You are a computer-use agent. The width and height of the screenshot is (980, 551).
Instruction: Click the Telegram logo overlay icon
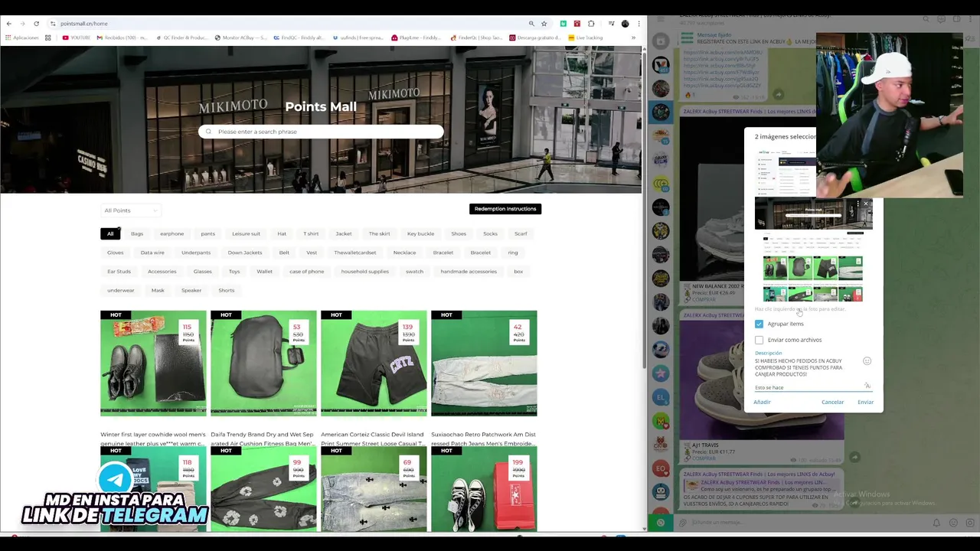(116, 479)
